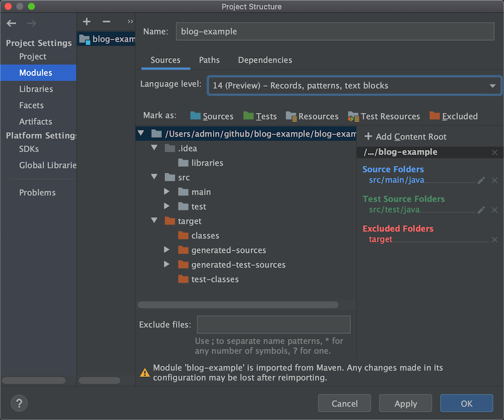
Task: Click the remove module minus icon
Action: pyautogui.click(x=106, y=22)
